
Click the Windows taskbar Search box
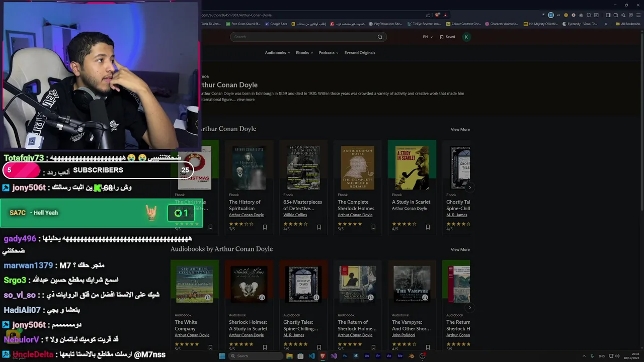[x=256, y=356]
